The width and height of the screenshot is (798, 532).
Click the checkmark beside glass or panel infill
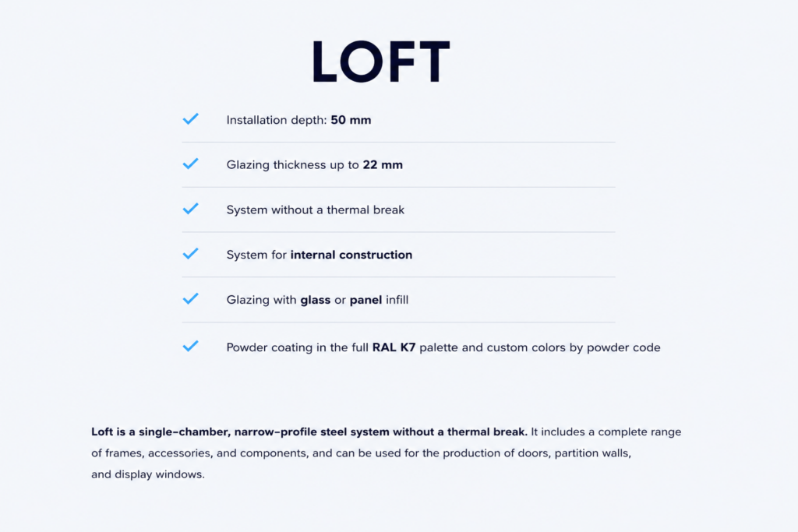pyautogui.click(x=190, y=298)
